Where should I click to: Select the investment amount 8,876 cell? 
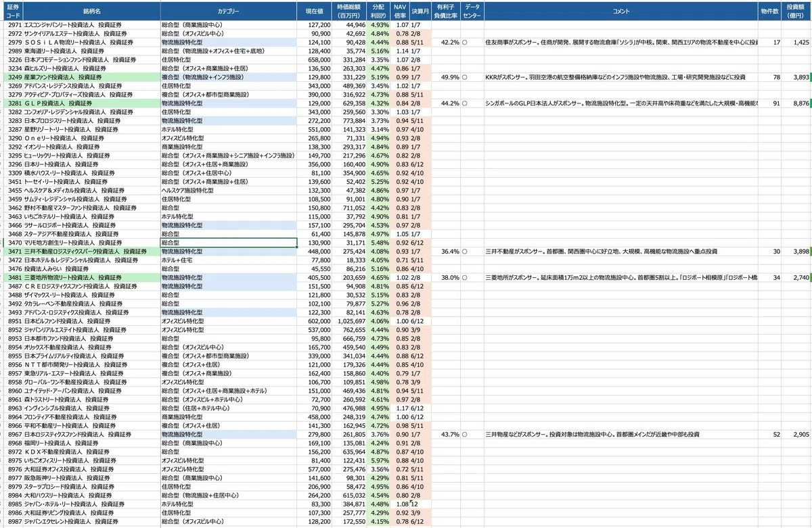[x=796, y=103]
